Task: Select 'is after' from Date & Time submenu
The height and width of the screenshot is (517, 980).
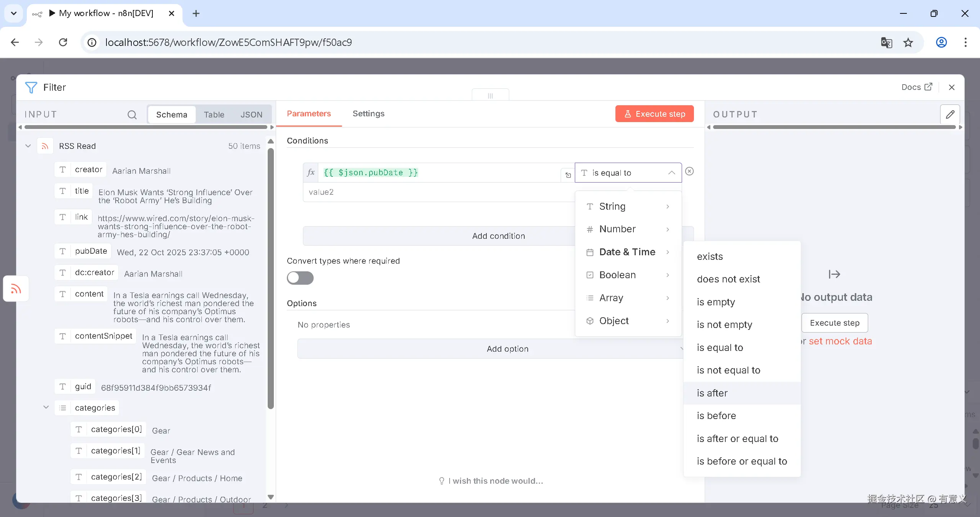Action: click(x=712, y=393)
